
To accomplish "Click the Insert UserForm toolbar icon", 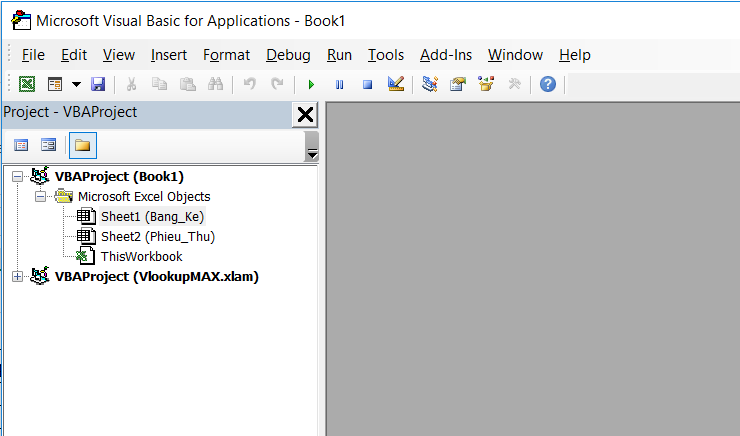I will 55,84.
